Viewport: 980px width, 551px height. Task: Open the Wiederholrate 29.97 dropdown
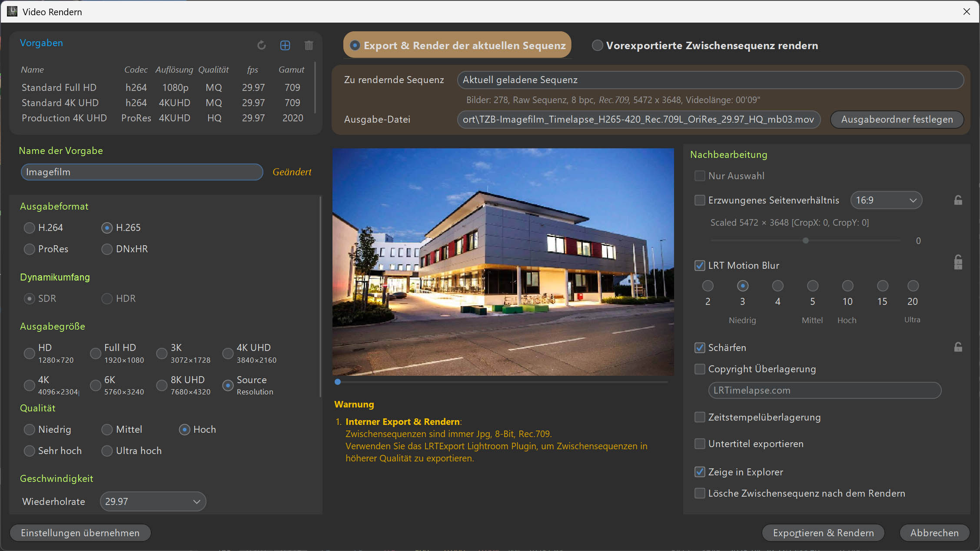[x=153, y=501]
